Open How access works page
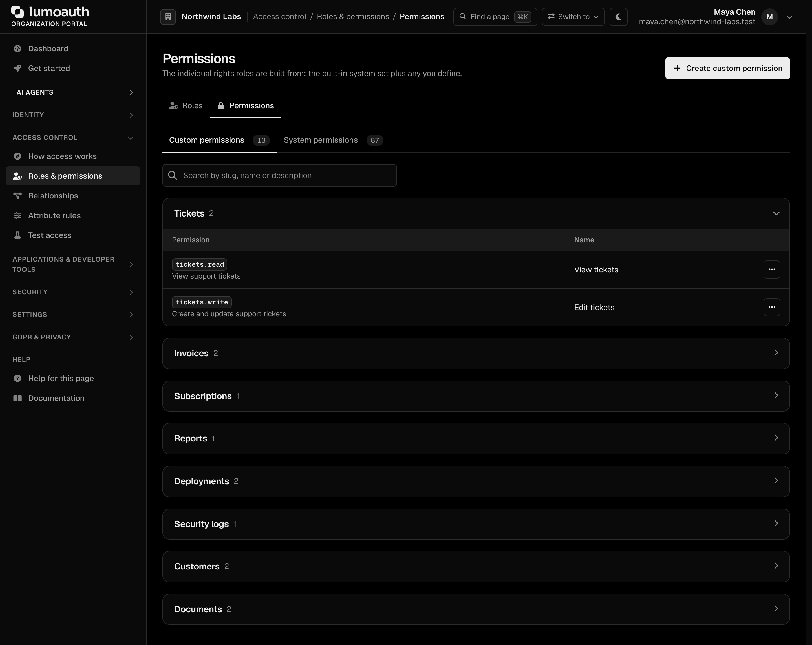Image resolution: width=812 pixels, height=645 pixels. pos(73,156)
